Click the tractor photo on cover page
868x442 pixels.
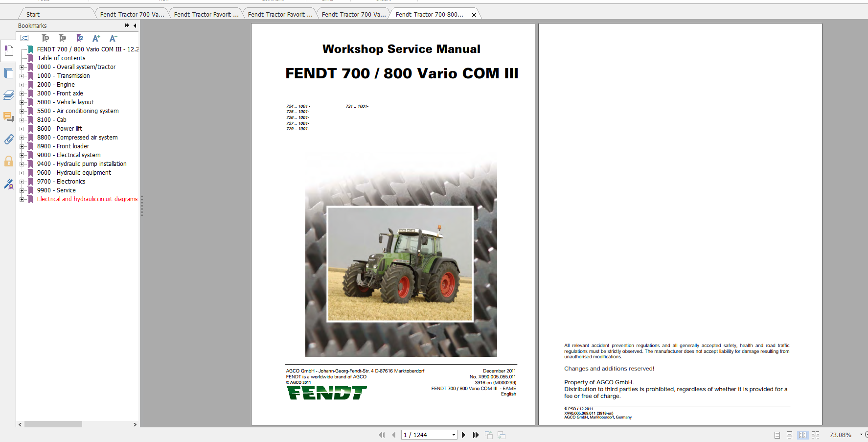pyautogui.click(x=400, y=264)
